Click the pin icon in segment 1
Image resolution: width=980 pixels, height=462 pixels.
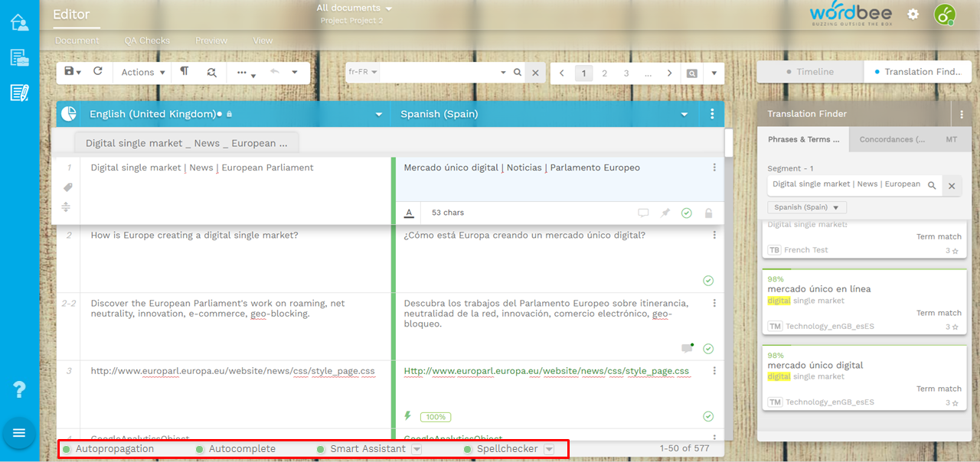(665, 213)
